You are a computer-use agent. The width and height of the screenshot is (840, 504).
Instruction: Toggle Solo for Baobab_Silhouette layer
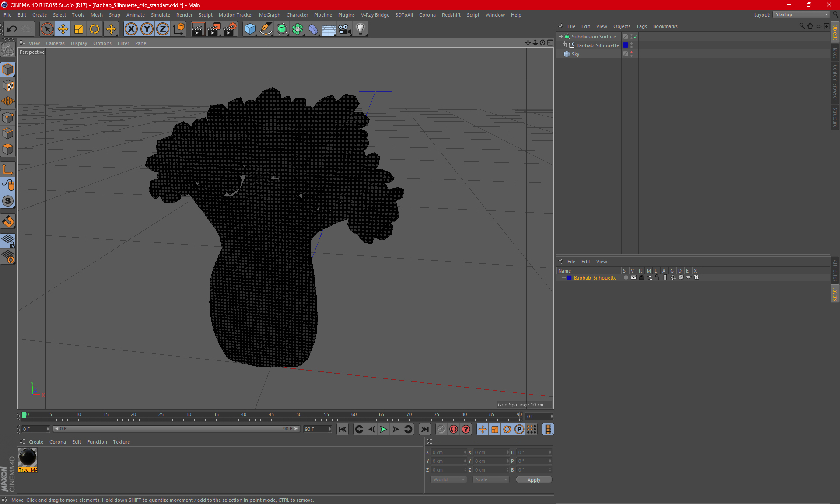[x=626, y=277]
